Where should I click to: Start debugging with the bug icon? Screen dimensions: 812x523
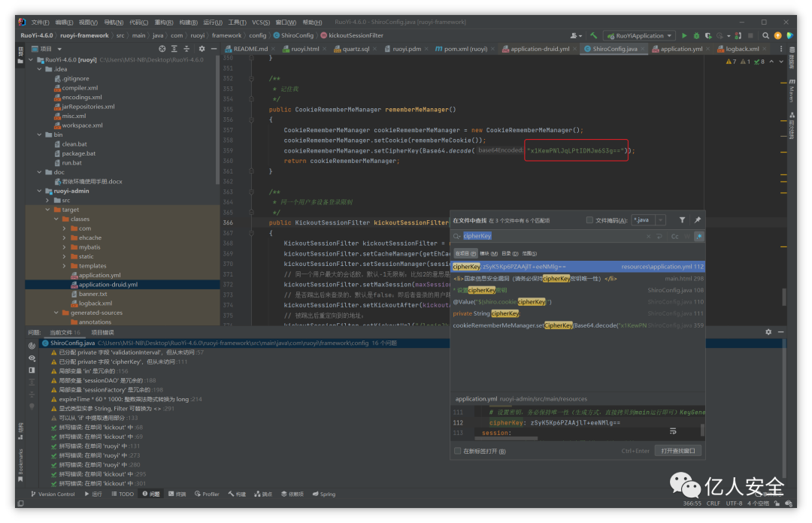696,35
